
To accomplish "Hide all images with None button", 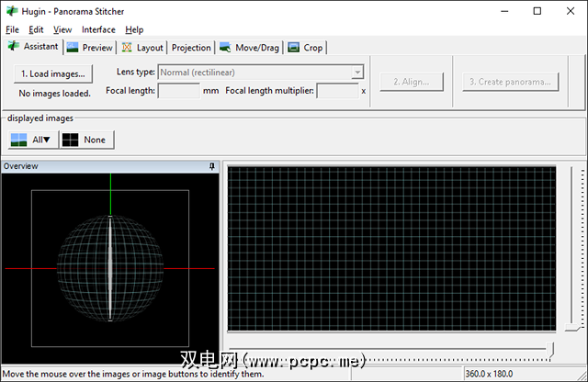I will pyautogui.click(x=85, y=140).
